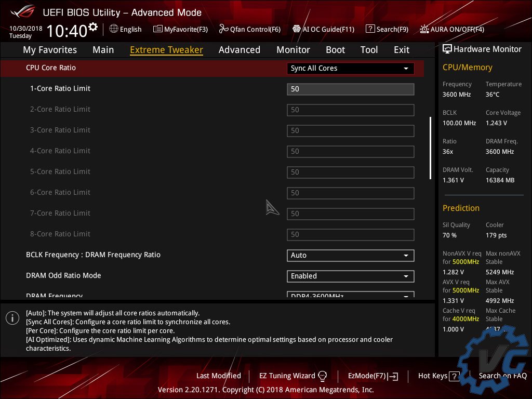Click the Qfan Control fan icon

click(223, 29)
